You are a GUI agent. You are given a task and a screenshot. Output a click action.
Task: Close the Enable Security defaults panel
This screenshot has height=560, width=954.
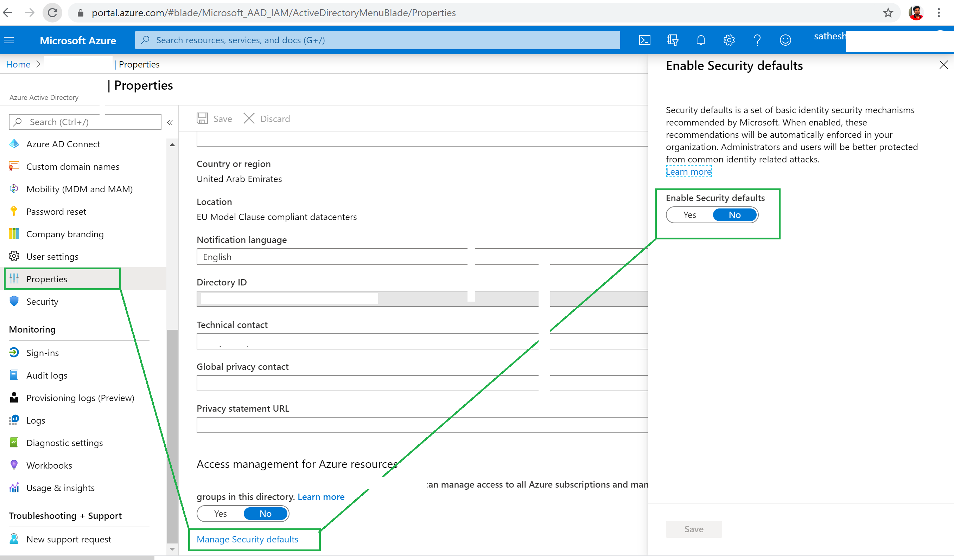(x=943, y=65)
